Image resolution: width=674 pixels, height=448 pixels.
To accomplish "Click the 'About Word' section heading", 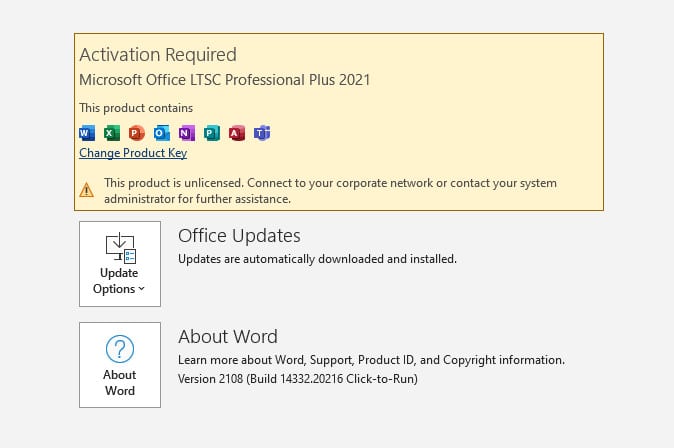I will pos(228,337).
